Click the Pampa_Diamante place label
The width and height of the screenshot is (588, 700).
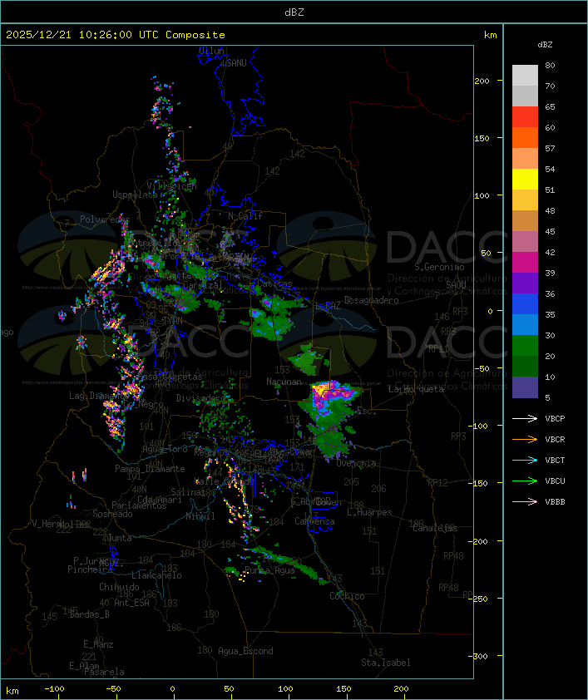pos(150,469)
